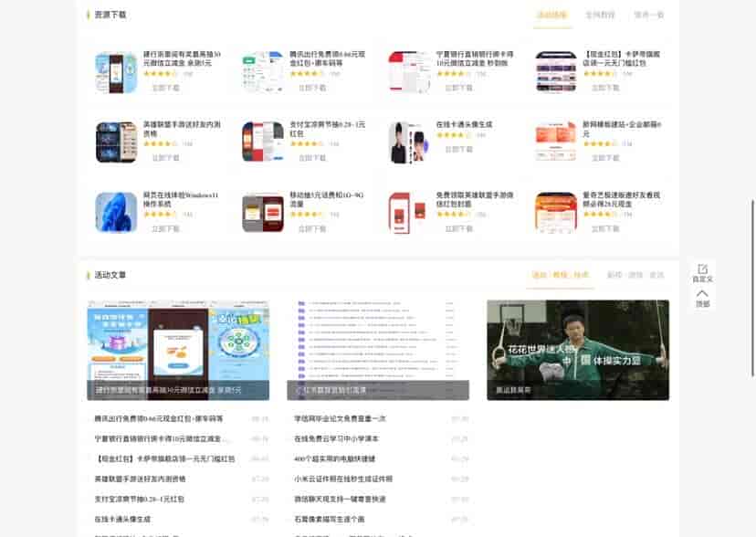Click 立即下载 under 支付宝凉爽节
This screenshot has width=756, height=537.
coord(312,158)
